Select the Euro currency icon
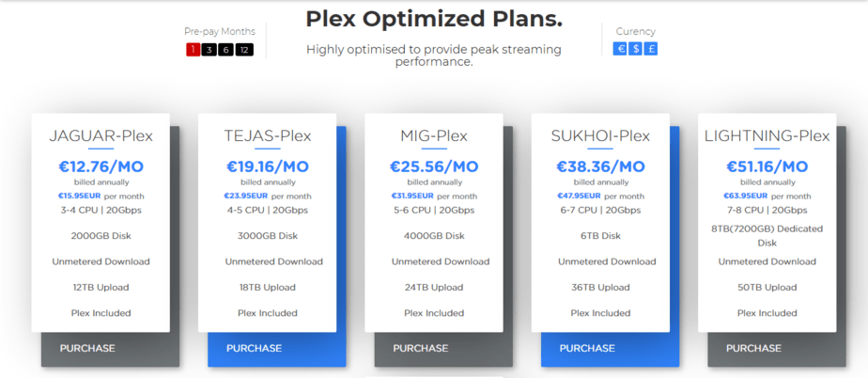The width and height of the screenshot is (868, 378). click(x=620, y=49)
